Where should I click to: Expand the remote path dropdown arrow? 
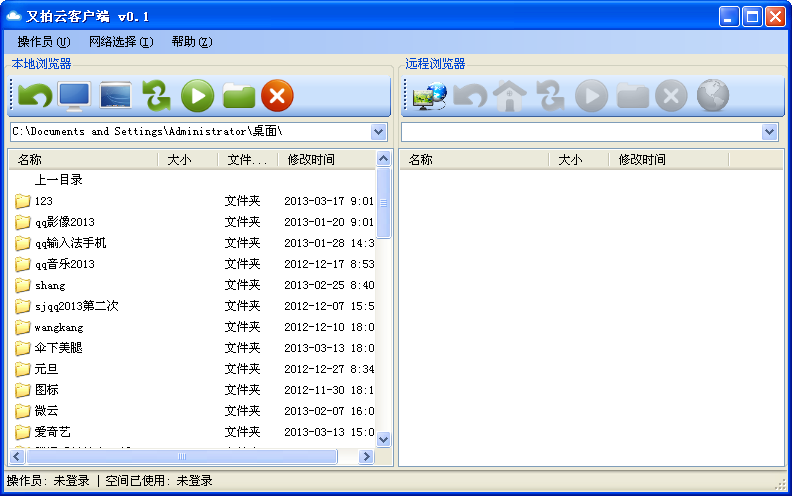tap(769, 132)
